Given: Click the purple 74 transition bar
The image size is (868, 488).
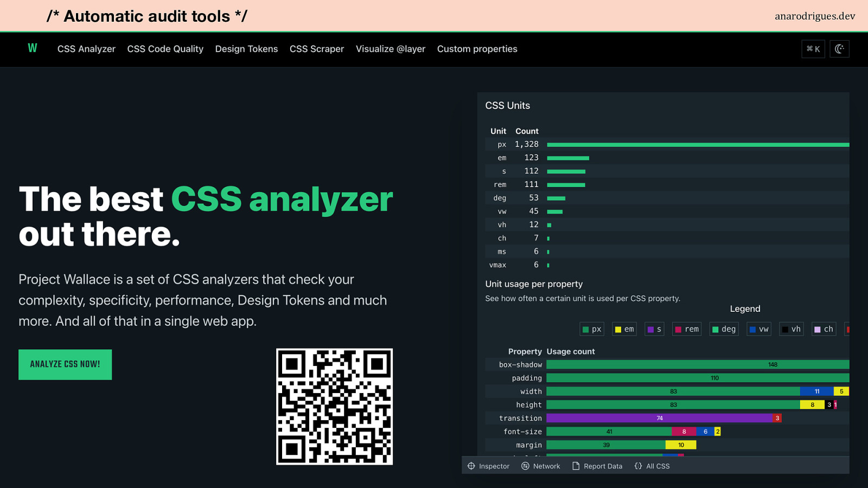Looking at the screenshot, I should tap(659, 418).
